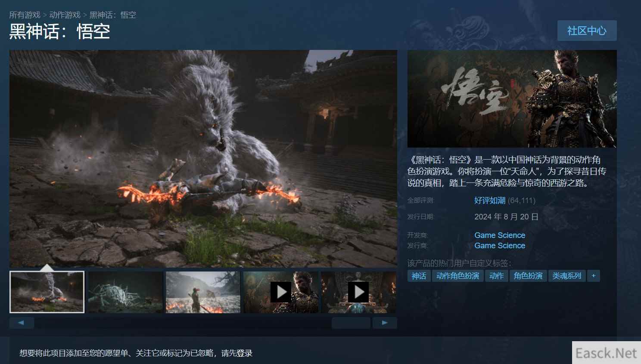The width and height of the screenshot is (641, 364).
Task: Open the 社区中心 community hub
Action: coord(587,31)
